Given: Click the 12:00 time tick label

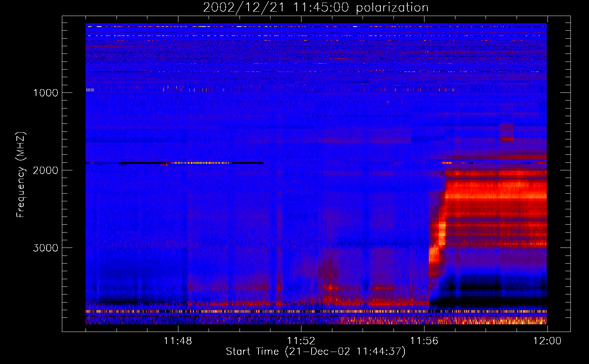Looking at the screenshot, I should [548, 341].
